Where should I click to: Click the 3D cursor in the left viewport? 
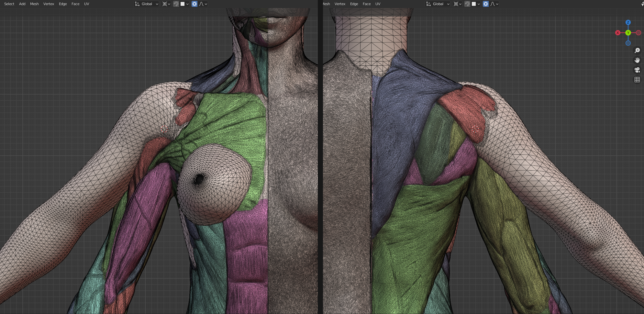click(164, 129)
